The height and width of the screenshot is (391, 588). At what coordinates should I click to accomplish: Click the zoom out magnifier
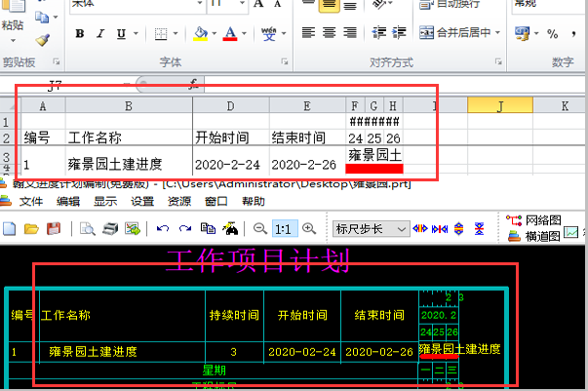tap(260, 228)
